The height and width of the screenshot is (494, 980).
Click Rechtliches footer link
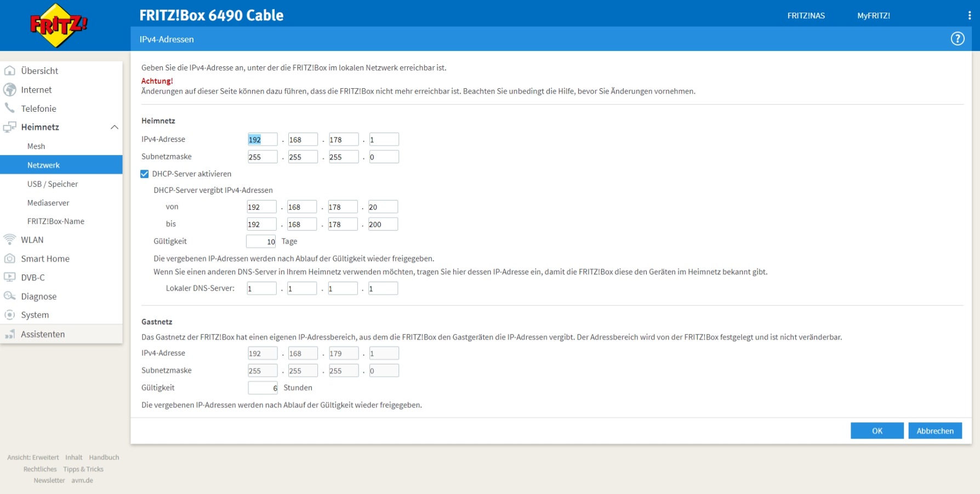pyautogui.click(x=40, y=469)
